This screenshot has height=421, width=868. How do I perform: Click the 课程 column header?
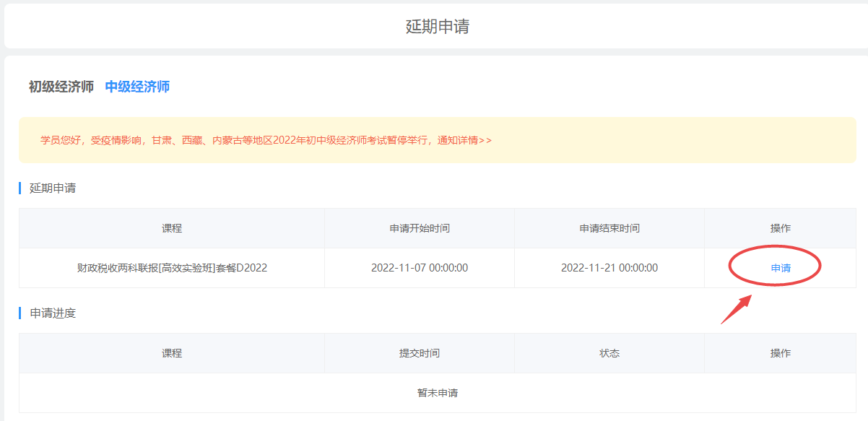pos(173,227)
